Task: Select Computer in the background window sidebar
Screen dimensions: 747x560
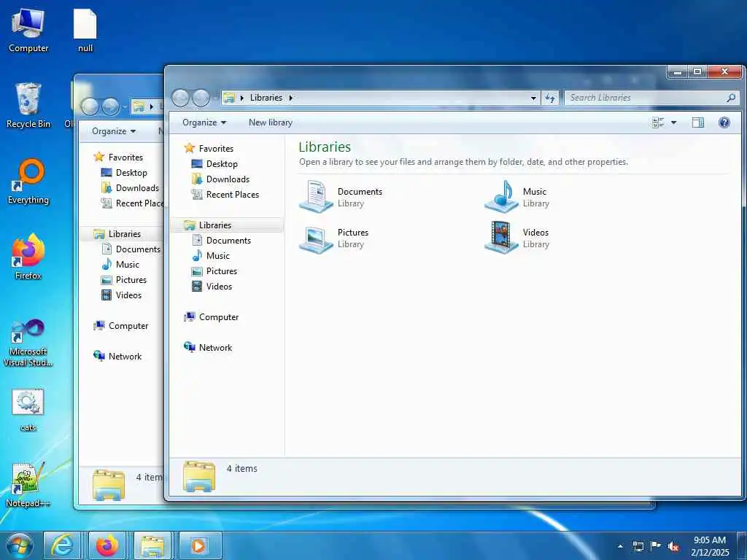Action: click(x=120, y=326)
